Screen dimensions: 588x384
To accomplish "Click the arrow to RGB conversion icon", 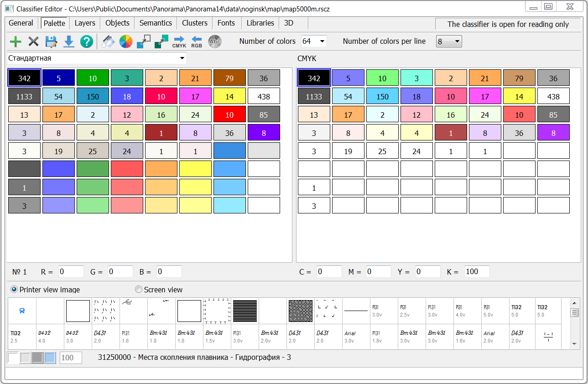I will coord(197,42).
